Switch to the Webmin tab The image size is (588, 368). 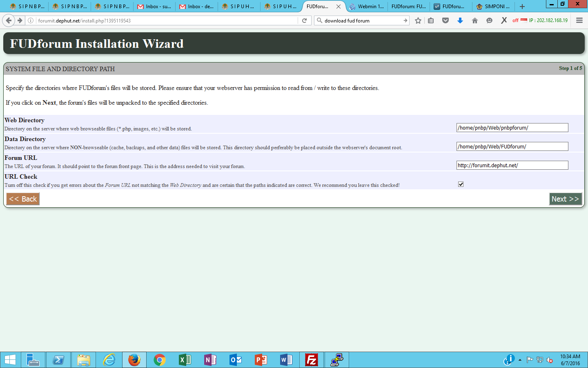coord(367,7)
